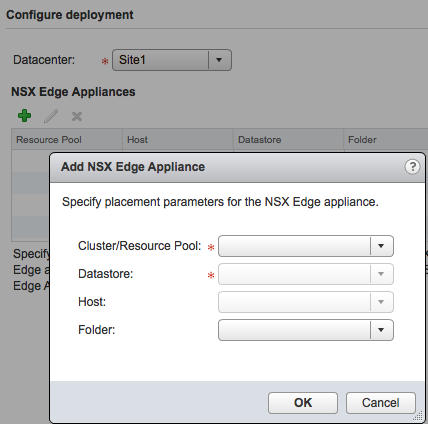
Task: Confirm with the OK button
Action: point(303,403)
